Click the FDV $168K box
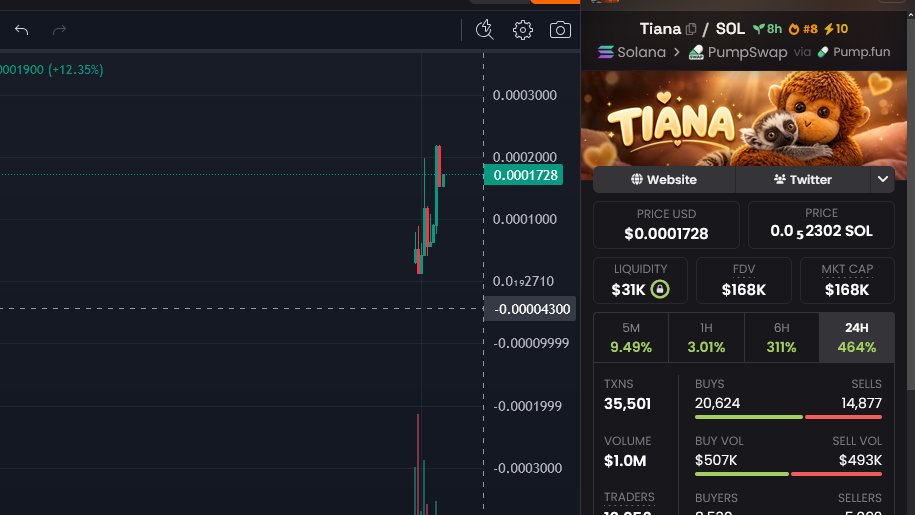The width and height of the screenshot is (915, 515). coord(743,281)
